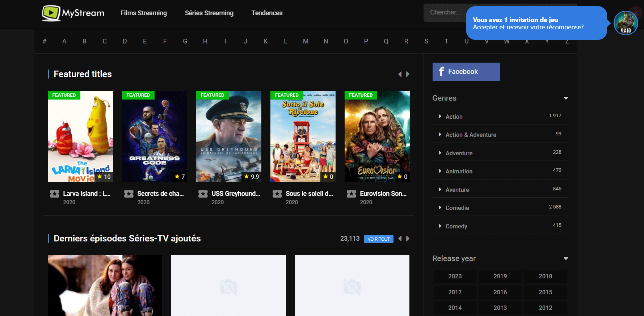Open the Films Streaming menu
Screen dimensions: 644x316
144,13
